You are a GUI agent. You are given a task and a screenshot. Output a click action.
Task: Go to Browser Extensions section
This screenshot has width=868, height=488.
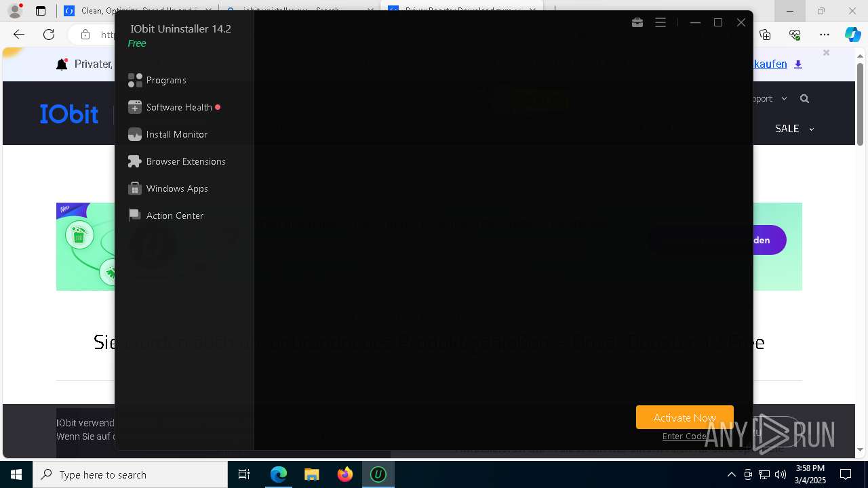[177, 161]
